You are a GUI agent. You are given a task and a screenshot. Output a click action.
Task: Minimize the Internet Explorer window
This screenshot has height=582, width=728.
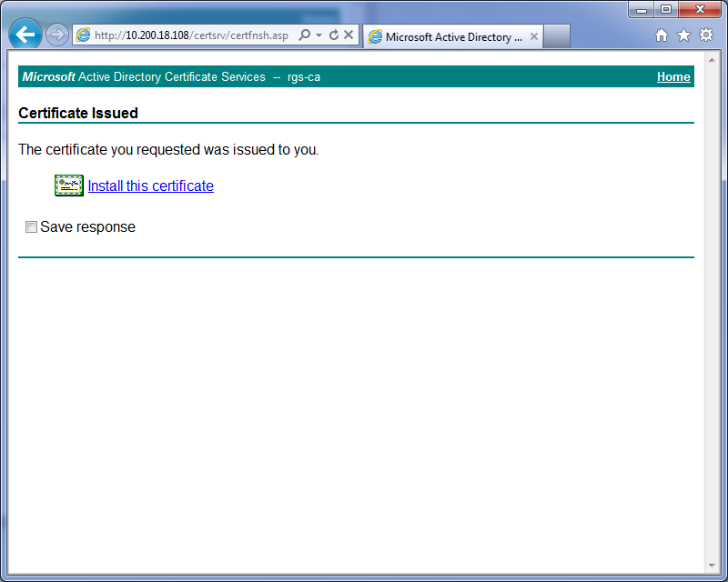[642, 9]
